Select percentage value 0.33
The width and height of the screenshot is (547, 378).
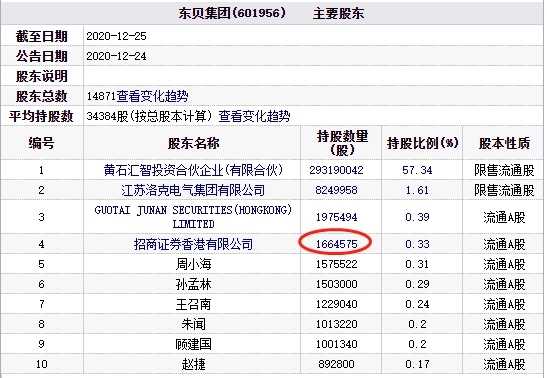[x=417, y=244]
